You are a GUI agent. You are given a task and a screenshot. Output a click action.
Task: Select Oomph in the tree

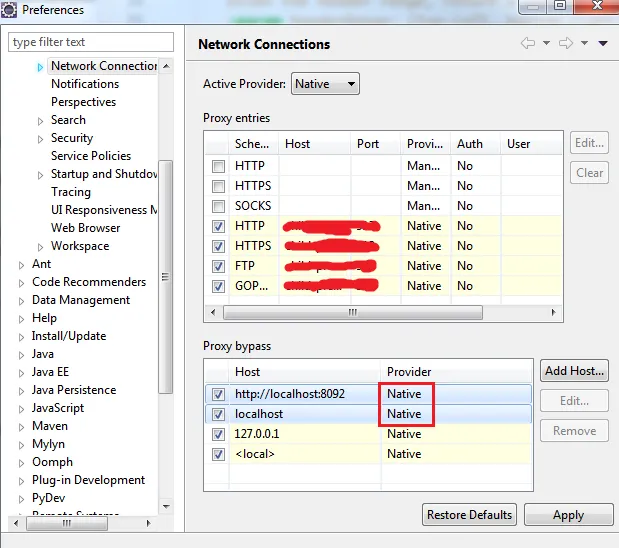[52, 462]
